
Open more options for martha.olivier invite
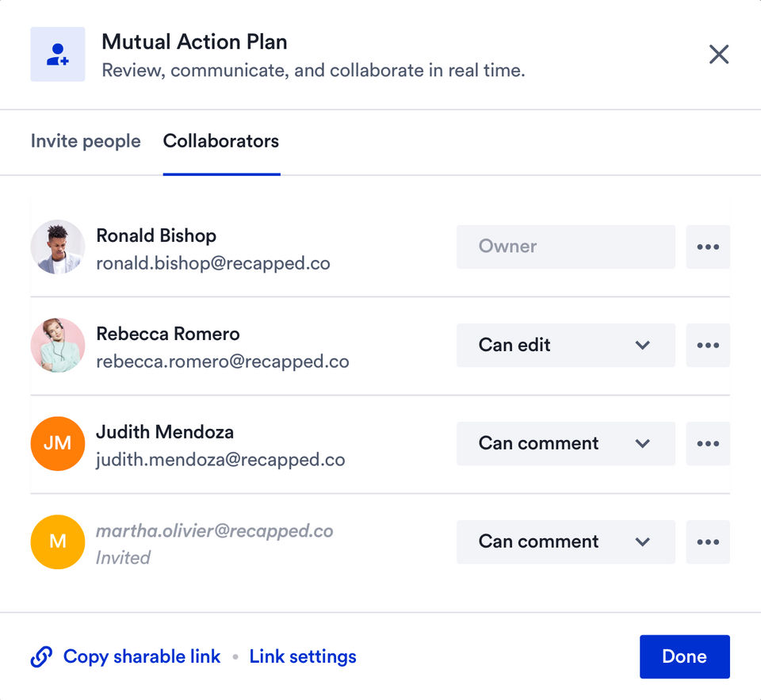[708, 541]
